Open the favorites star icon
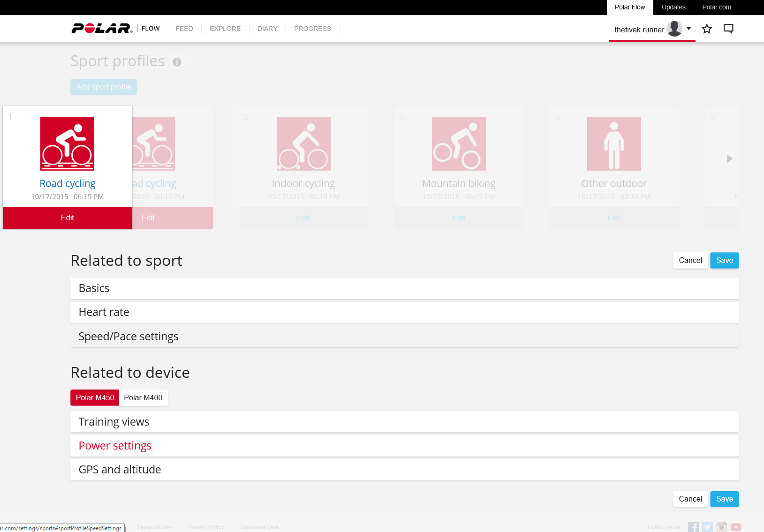This screenshot has width=764, height=532. (x=707, y=29)
